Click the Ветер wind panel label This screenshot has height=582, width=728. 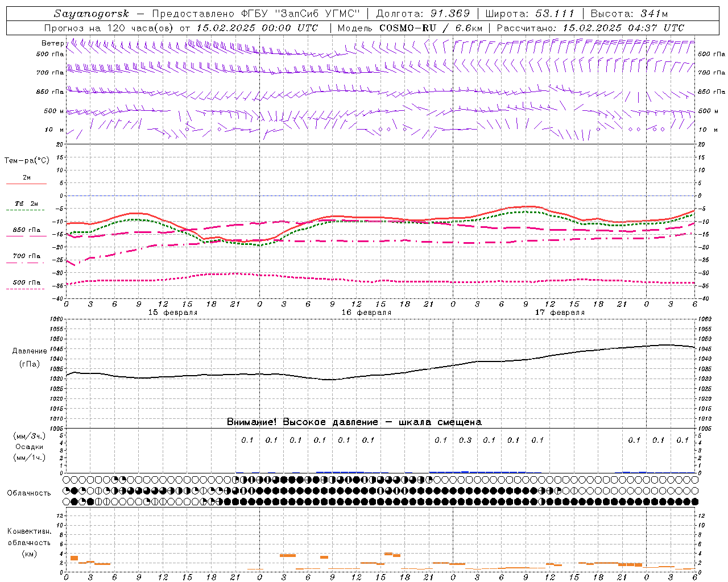(x=52, y=43)
